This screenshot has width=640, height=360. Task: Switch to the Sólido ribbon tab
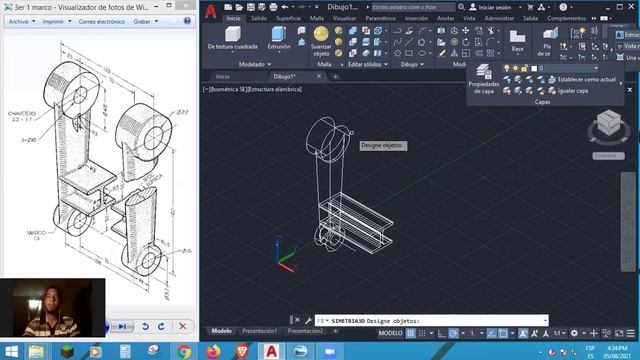tap(259, 18)
